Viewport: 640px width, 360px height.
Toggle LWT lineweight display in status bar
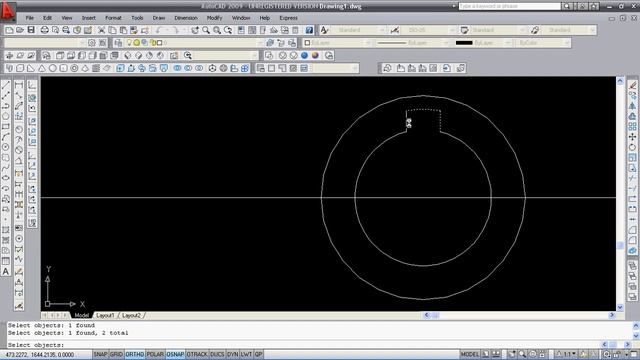coord(246,354)
